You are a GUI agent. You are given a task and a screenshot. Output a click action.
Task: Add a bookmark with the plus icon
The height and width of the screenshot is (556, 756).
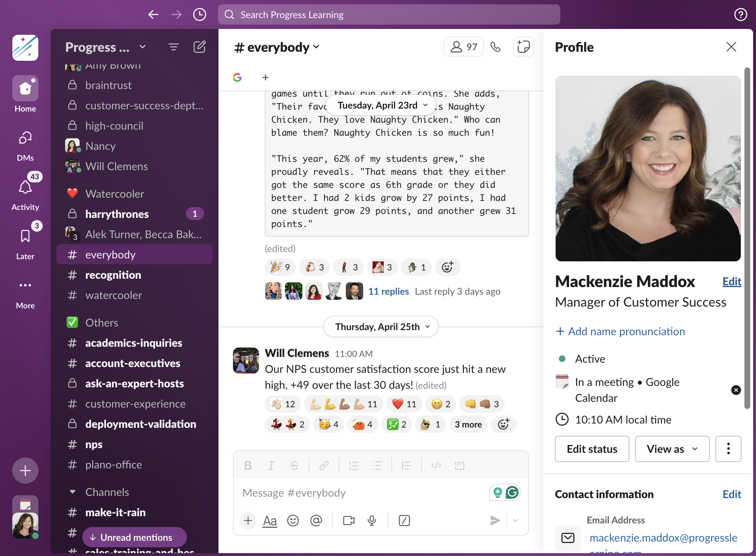tap(266, 77)
